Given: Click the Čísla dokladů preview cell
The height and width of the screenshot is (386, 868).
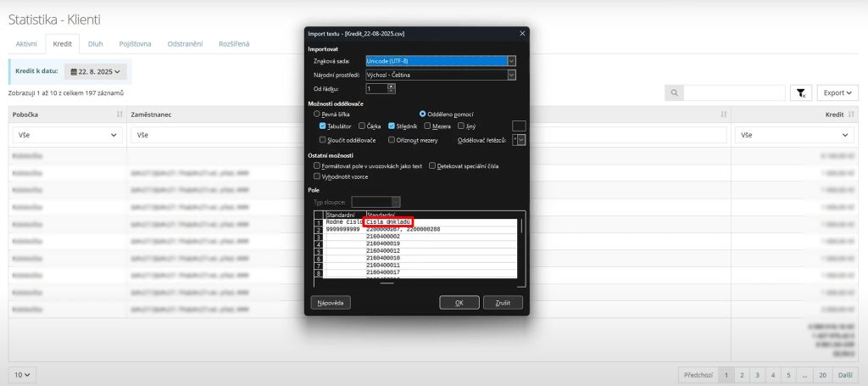Looking at the screenshot, I should pyautogui.click(x=388, y=222).
